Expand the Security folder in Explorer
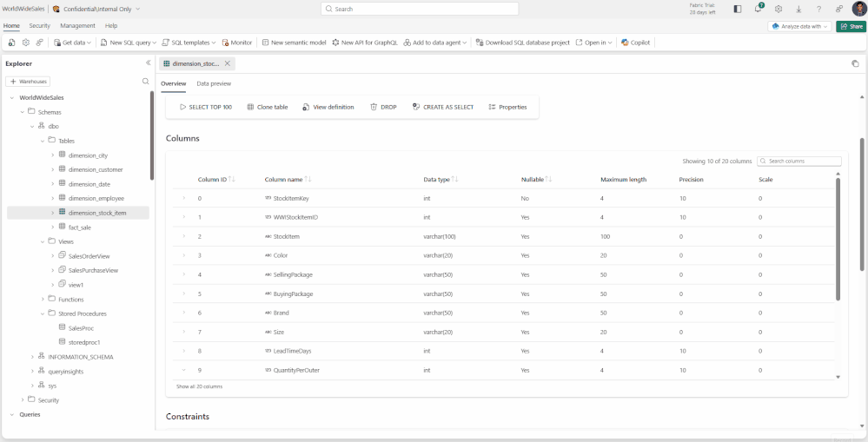Screen dimensions: 868x442 pyautogui.click(x=22, y=400)
